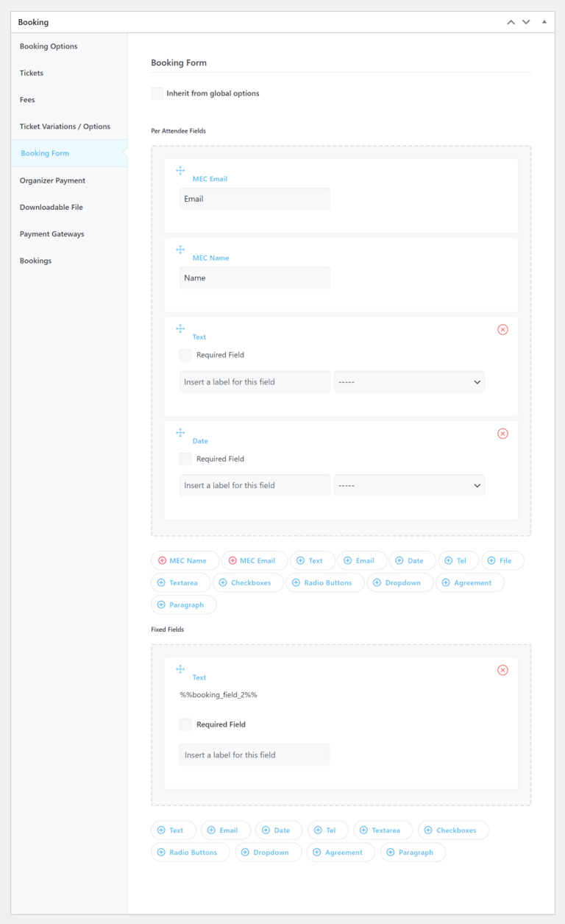Image resolution: width=565 pixels, height=924 pixels.
Task: Open the Date field's dashed dropdown
Action: point(409,484)
